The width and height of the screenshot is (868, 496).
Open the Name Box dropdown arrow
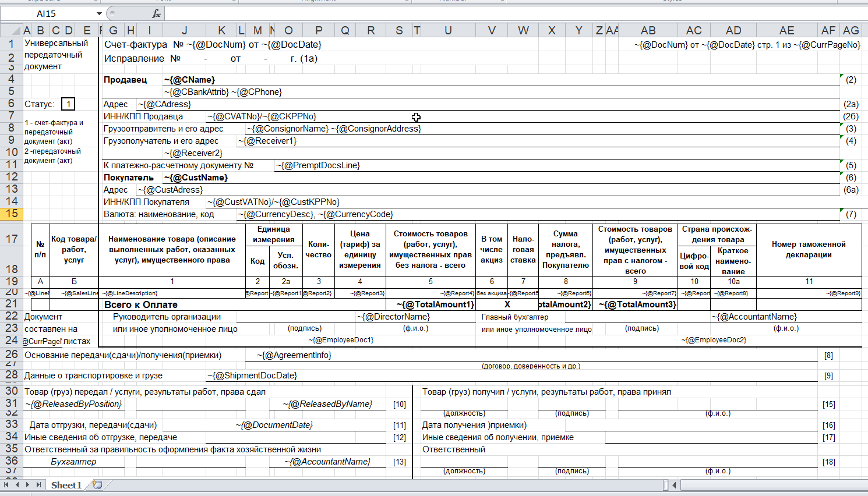(99, 13)
